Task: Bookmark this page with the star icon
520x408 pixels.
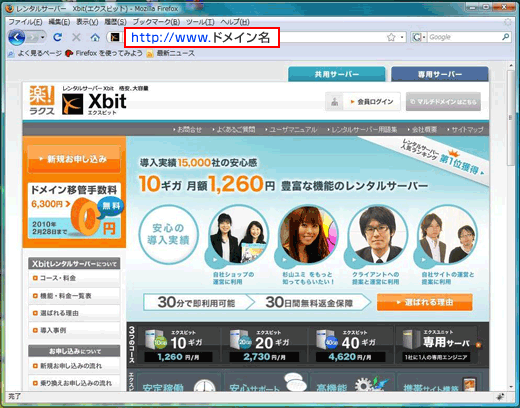Action: pos(391,37)
